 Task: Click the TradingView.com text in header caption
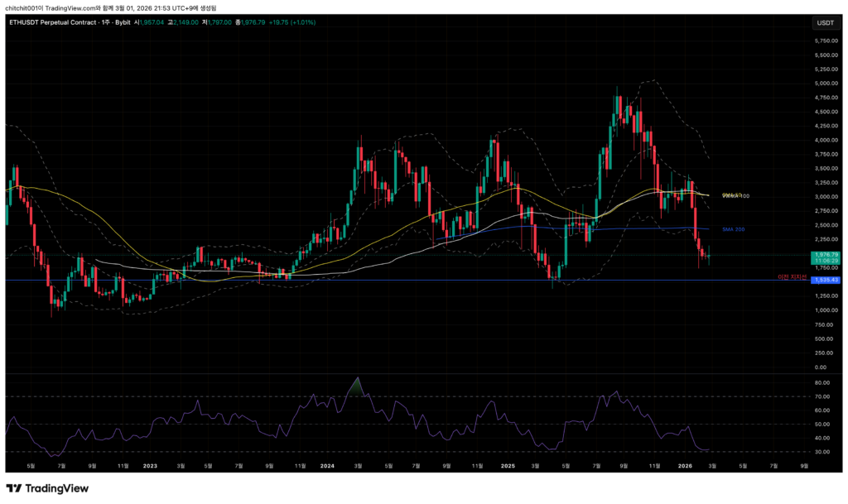(x=84, y=7)
